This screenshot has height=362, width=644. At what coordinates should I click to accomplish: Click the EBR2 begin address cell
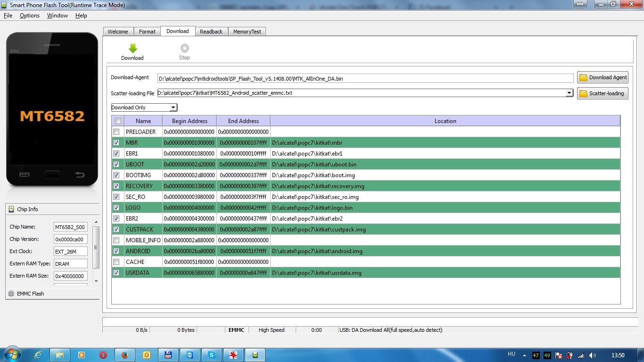coord(190,219)
